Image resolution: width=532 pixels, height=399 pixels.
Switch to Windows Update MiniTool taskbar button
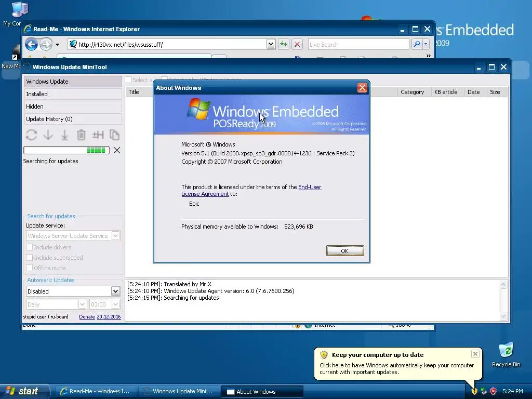tap(178, 391)
